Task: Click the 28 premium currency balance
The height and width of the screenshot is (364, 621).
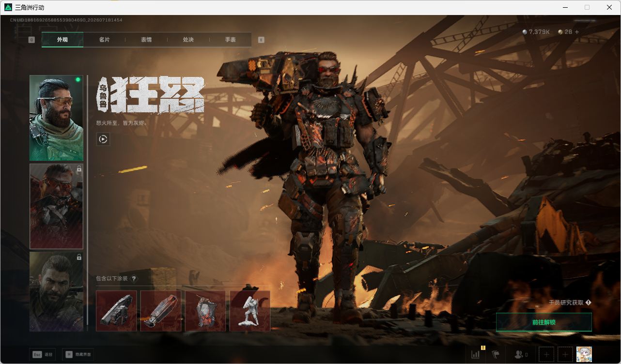Action: coord(565,32)
